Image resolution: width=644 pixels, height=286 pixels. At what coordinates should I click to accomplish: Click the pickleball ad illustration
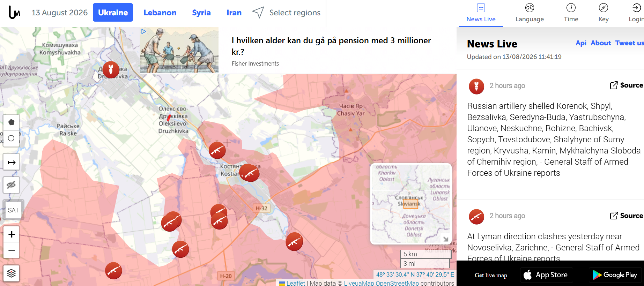[179, 50]
